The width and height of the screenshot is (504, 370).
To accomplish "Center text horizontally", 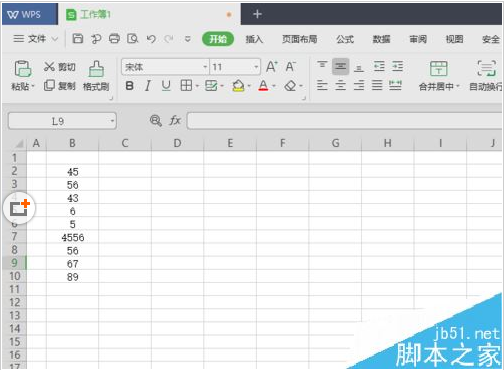I will point(340,85).
